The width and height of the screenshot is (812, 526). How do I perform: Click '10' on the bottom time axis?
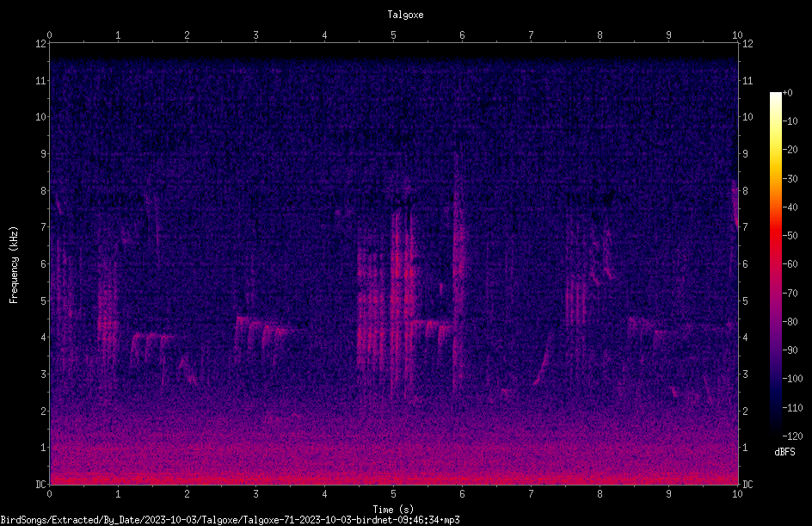click(737, 494)
